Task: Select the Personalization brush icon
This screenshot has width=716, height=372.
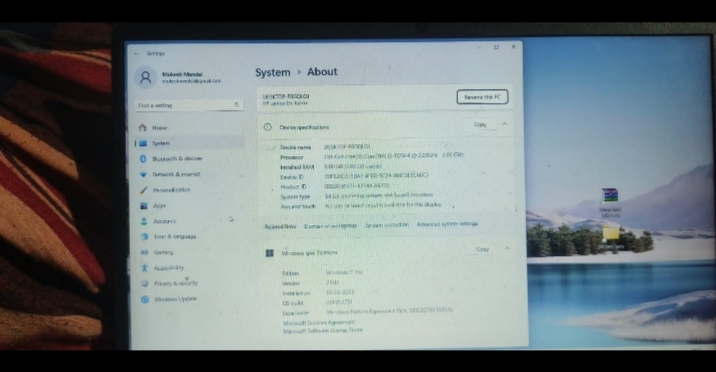Action: 144,190
